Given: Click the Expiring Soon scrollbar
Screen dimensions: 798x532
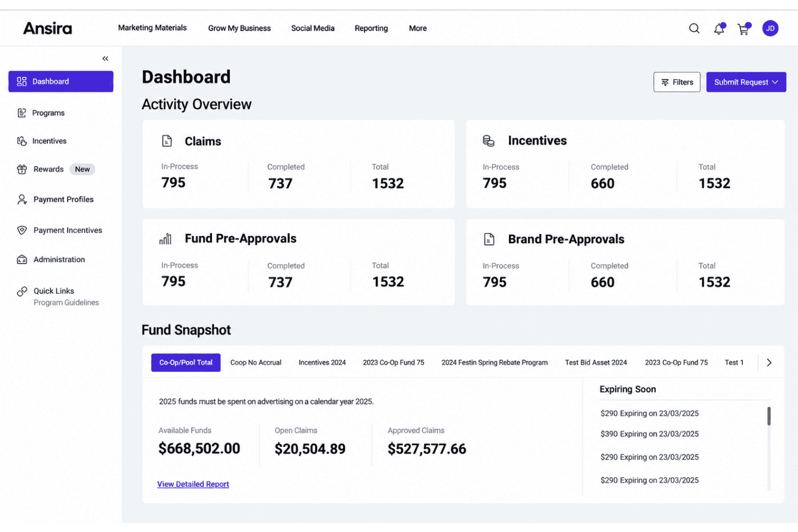Looking at the screenshot, I should pos(769,416).
